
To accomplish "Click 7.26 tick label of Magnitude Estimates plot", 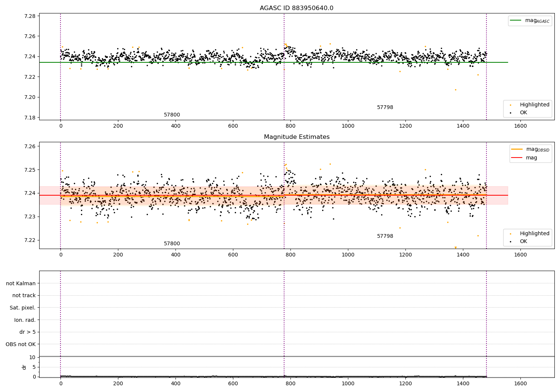I will click(29, 146).
